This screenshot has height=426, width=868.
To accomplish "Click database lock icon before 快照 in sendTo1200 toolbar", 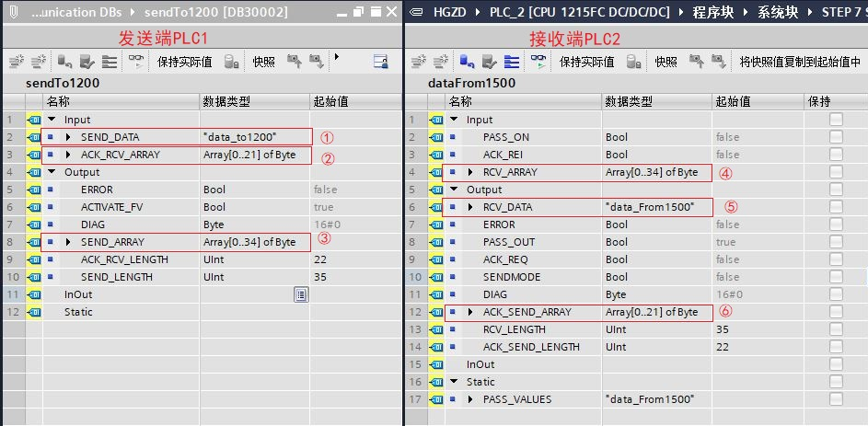I will tap(231, 62).
